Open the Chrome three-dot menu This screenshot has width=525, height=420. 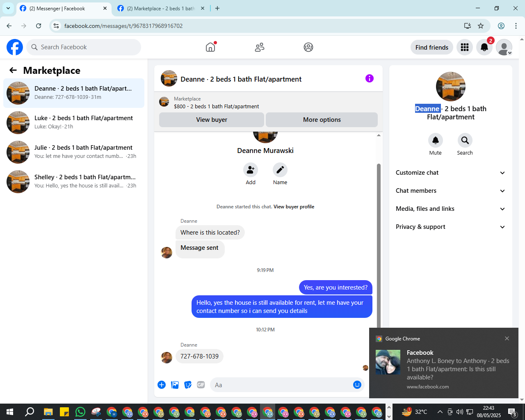coord(516,26)
